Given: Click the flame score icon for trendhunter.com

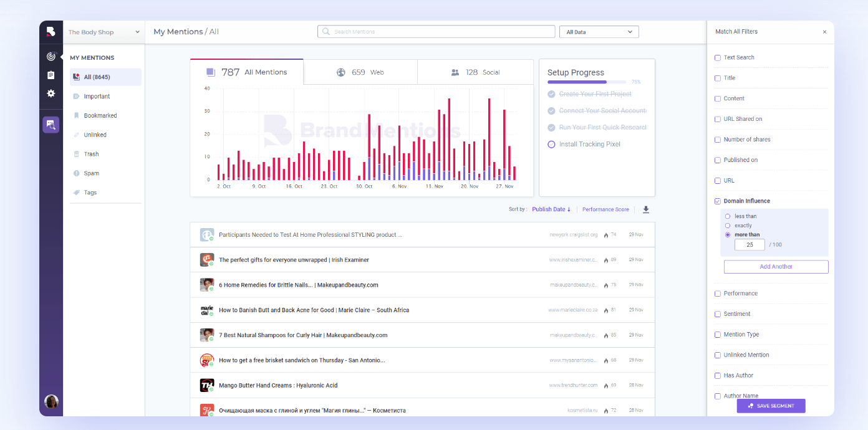Looking at the screenshot, I should 605,386.
